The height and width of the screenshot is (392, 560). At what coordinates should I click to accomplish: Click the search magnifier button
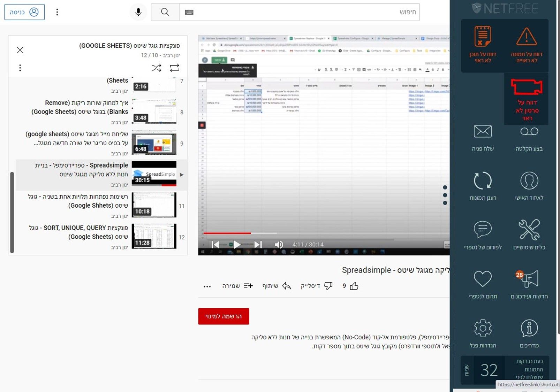pyautogui.click(x=165, y=12)
